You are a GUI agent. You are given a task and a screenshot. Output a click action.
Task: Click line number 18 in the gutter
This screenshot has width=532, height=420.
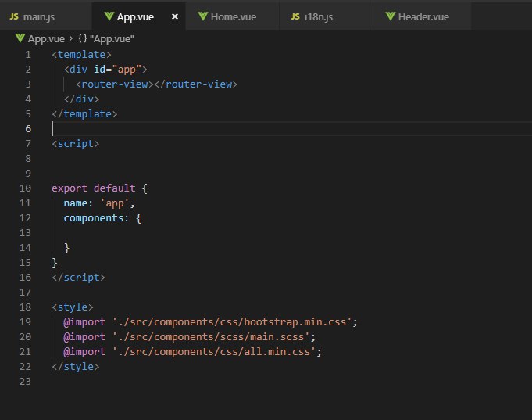pyautogui.click(x=25, y=307)
